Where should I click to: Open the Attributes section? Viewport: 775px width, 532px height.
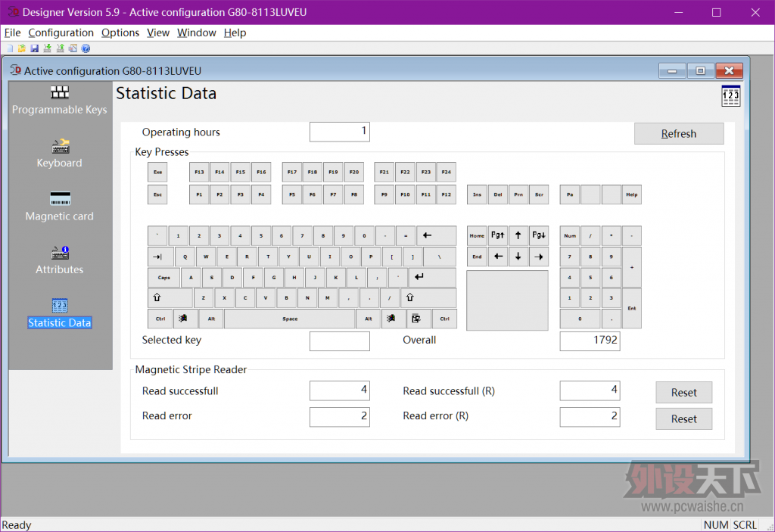point(59,260)
